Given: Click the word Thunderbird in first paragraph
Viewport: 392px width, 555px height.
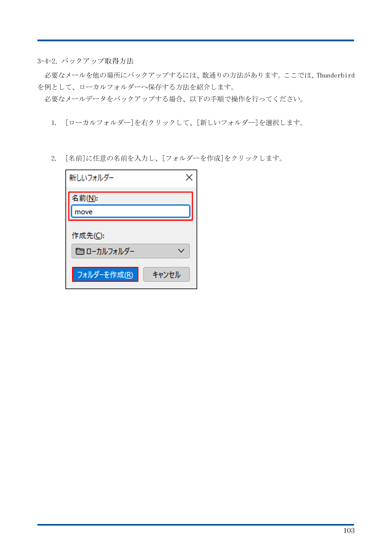Looking at the screenshot, I should (x=335, y=75).
